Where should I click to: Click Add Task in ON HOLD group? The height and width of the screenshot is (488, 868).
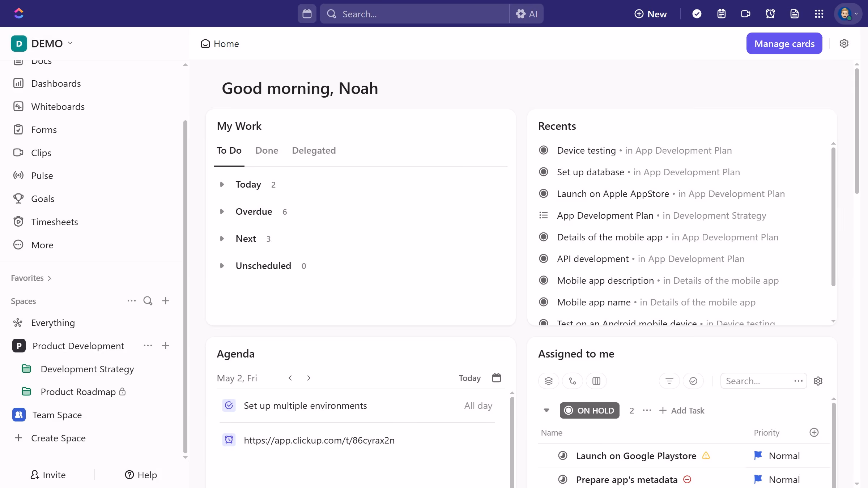pyautogui.click(x=682, y=410)
